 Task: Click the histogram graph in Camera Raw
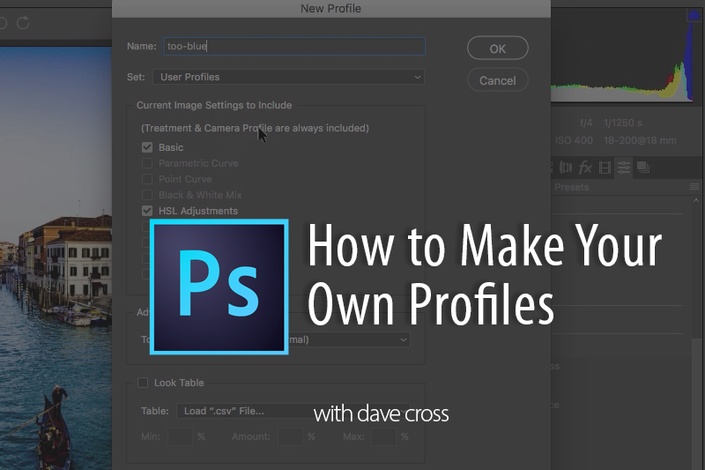point(622,56)
